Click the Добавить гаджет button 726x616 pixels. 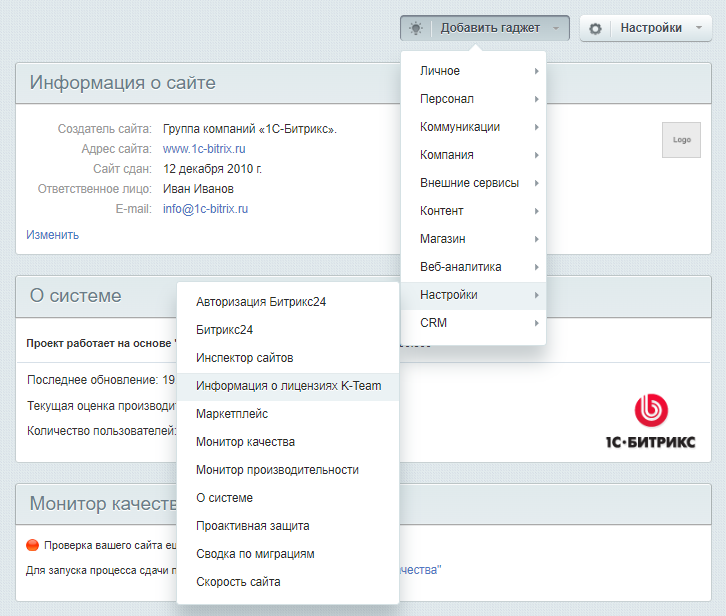click(x=485, y=28)
